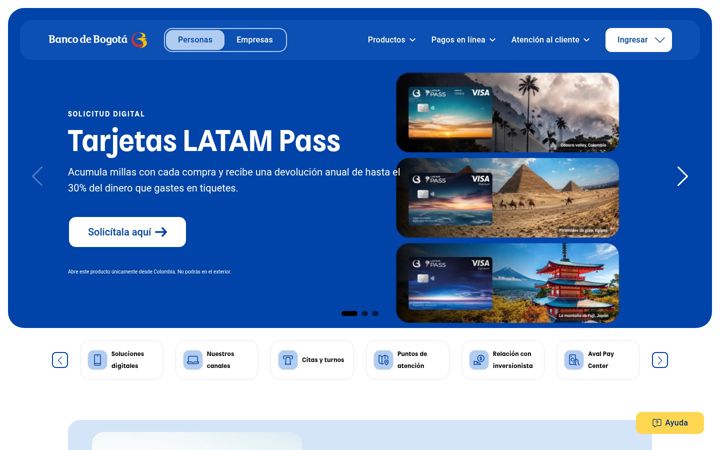720x450 pixels.
Task: Click the Nuestros canales laptop icon
Action: pos(193,360)
